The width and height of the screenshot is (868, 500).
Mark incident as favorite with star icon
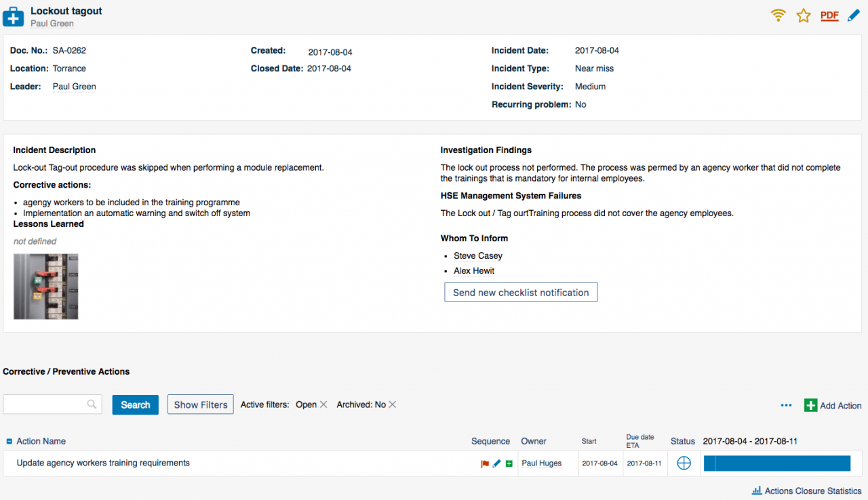(804, 16)
